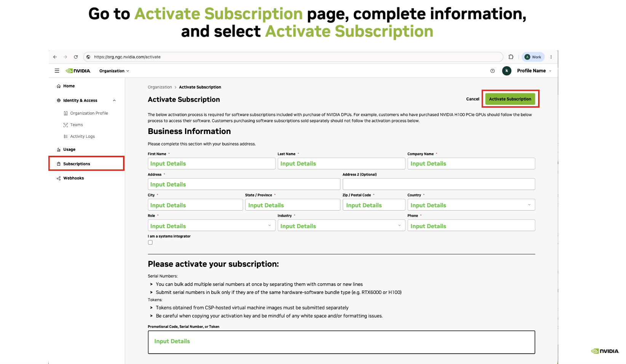626x364 pixels.
Task: Collapse the Identity & Access section
Action: [114, 101]
